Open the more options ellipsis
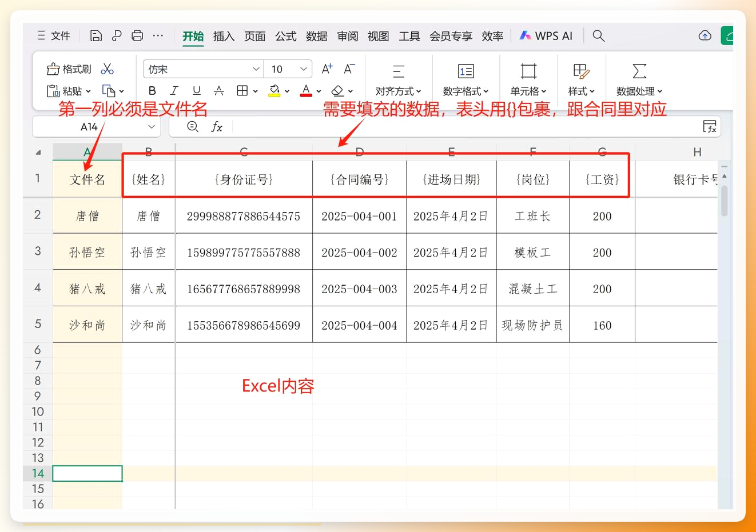 158,36
